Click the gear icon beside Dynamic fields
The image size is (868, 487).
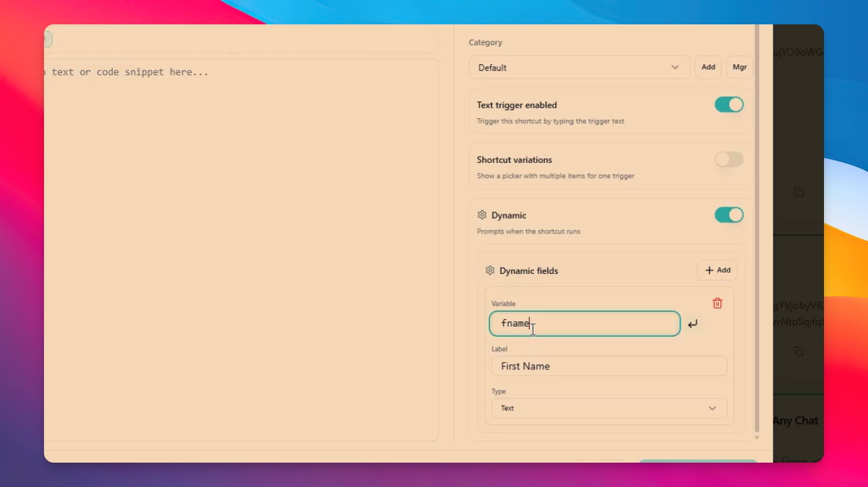point(490,271)
